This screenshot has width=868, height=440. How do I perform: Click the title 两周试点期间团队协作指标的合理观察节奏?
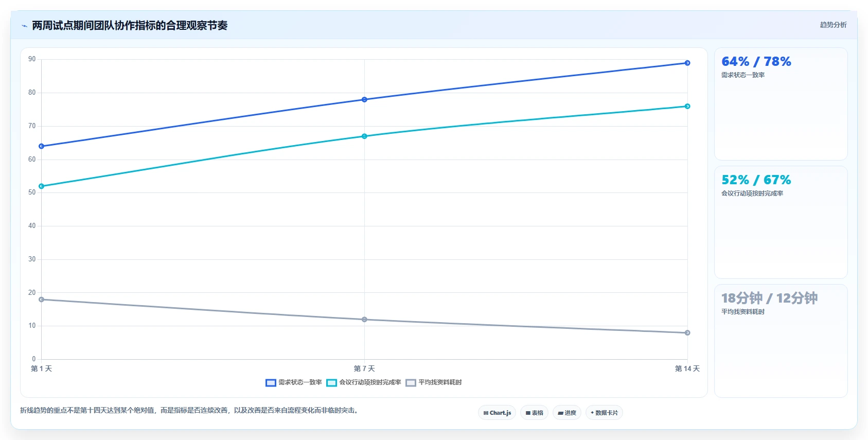(x=130, y=25)
